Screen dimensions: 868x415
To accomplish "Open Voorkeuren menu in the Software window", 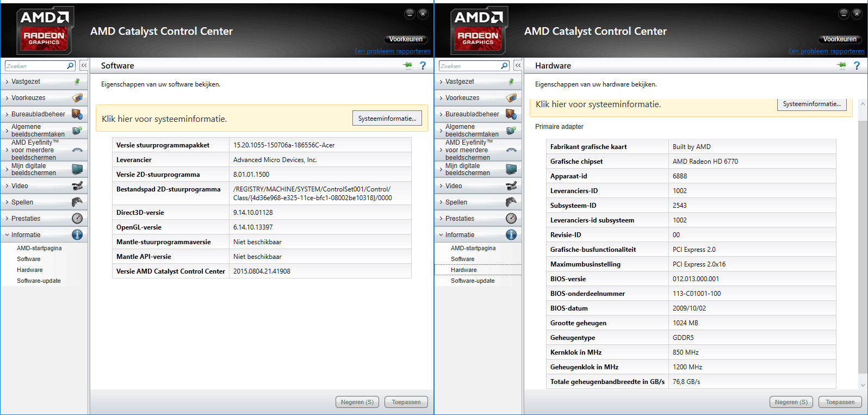I will [x=406, y=39].
